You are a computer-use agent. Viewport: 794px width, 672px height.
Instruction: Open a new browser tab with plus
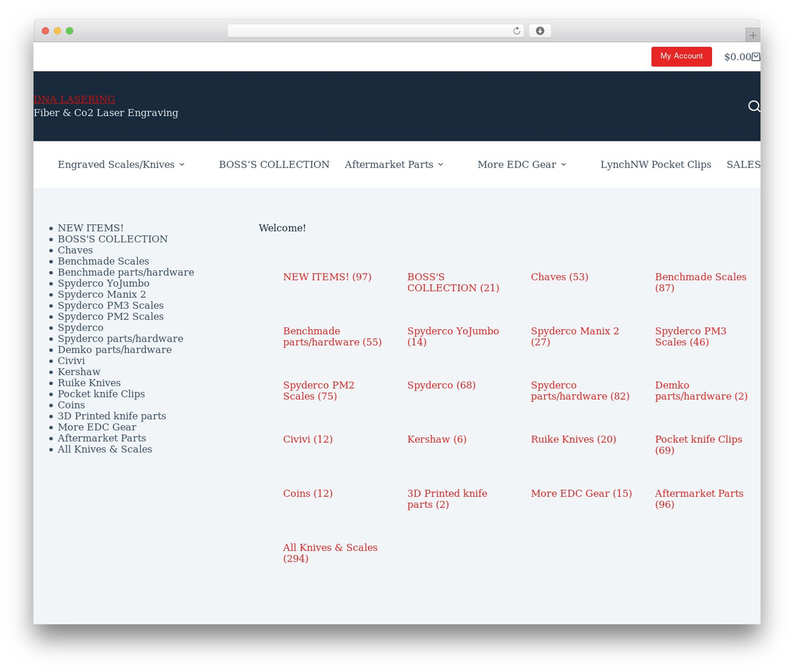752,35
